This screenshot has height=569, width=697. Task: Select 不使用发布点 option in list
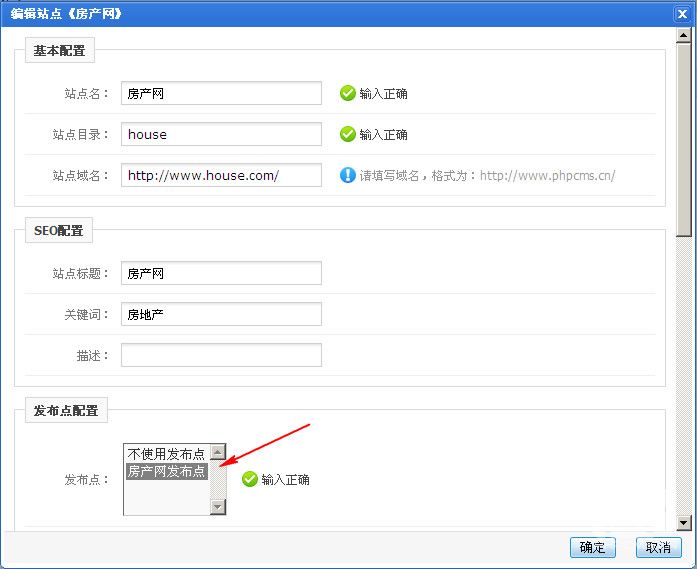tap(166, 454)
